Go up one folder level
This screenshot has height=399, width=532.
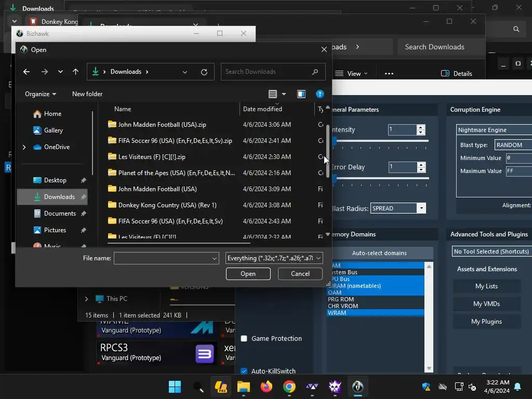[76, 72]
